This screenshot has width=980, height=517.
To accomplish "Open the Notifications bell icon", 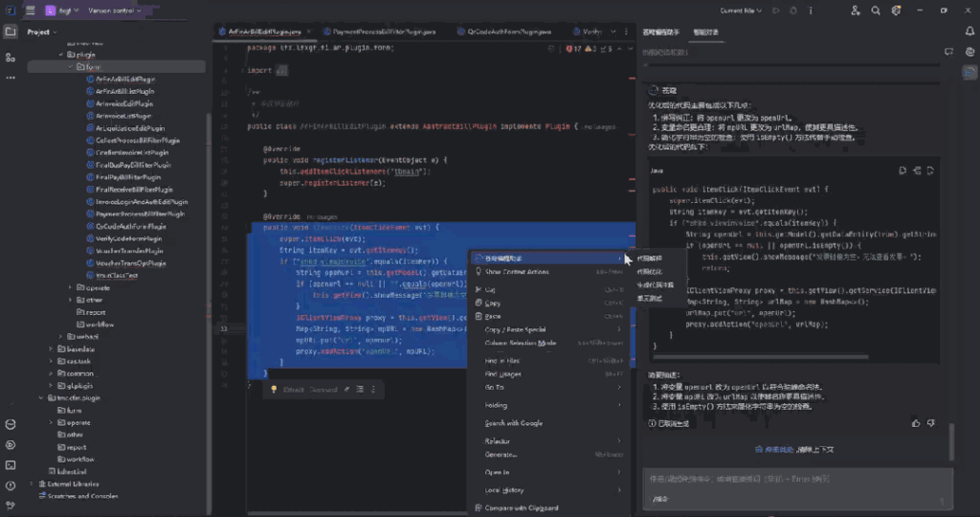I will point(968,32).
